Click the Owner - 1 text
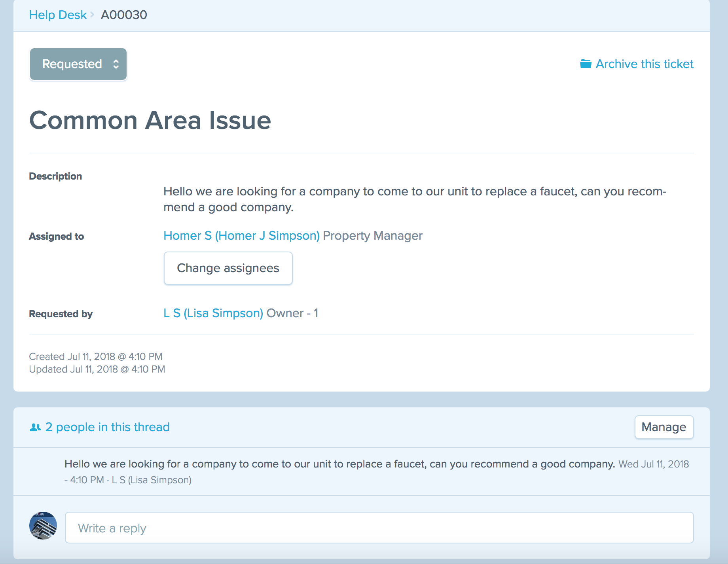728x564 pixels. click(292, 313)
